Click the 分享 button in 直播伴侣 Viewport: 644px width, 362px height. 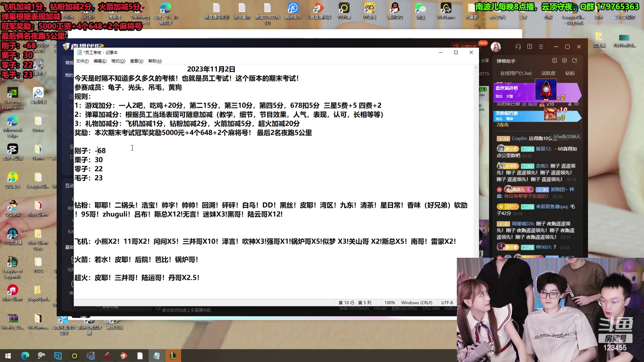point(485,61)
